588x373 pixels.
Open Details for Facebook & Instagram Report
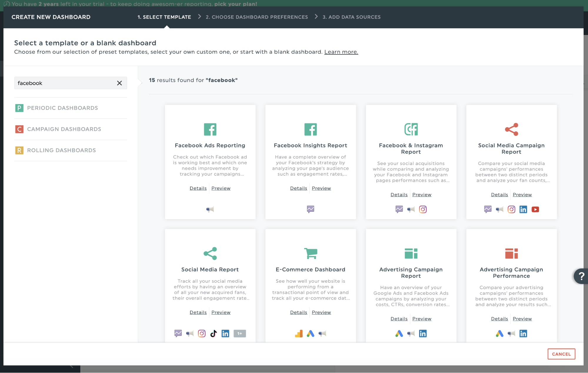pyautogui.click(x=399, y=195)
